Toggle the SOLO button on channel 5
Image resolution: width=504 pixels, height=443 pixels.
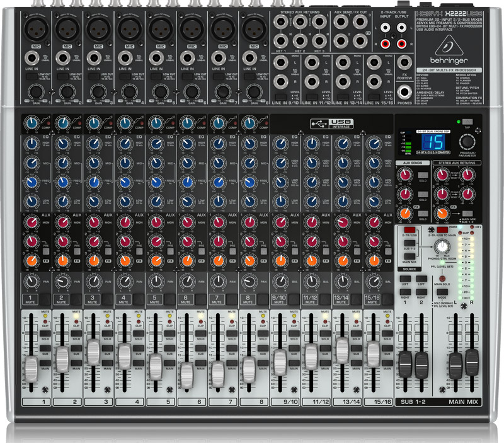(x=169, y=333)
